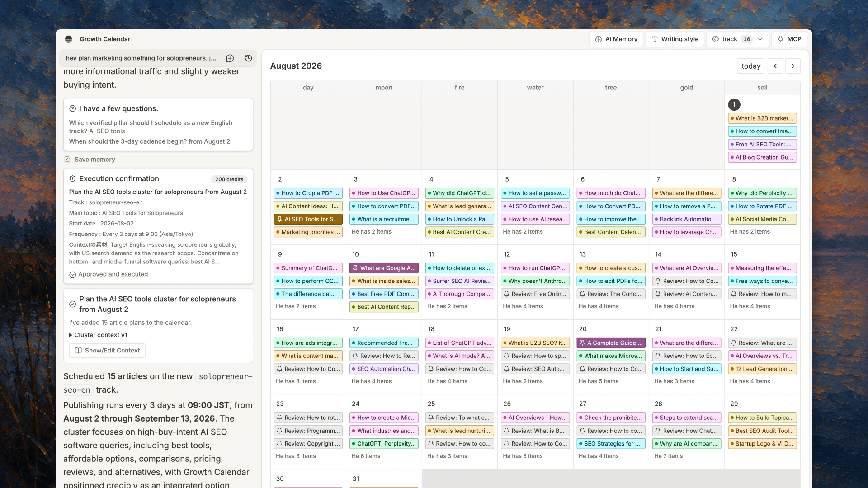Open review event 'Review: SEO Auto...' on day 19

pos(535,369)
